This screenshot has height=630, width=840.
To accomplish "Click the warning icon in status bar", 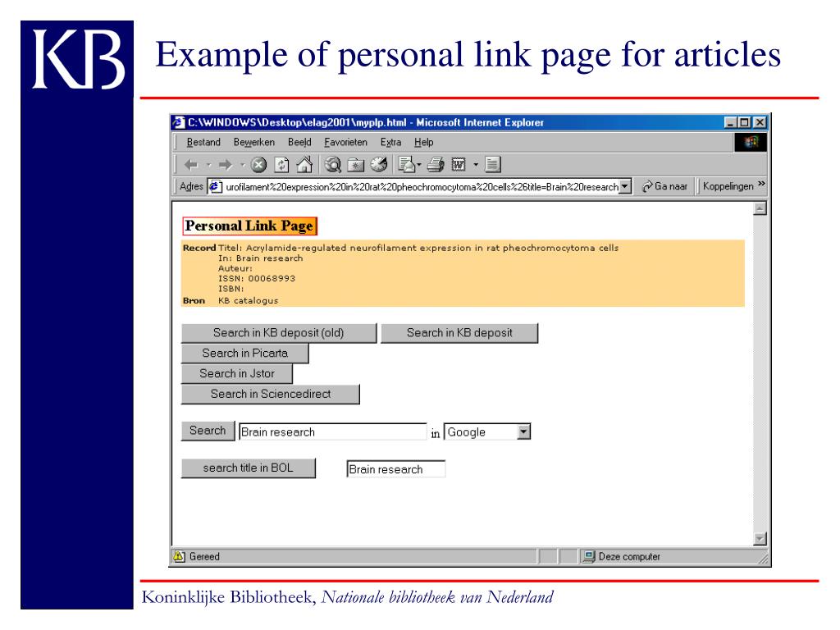I will click(x=179, y=556).
